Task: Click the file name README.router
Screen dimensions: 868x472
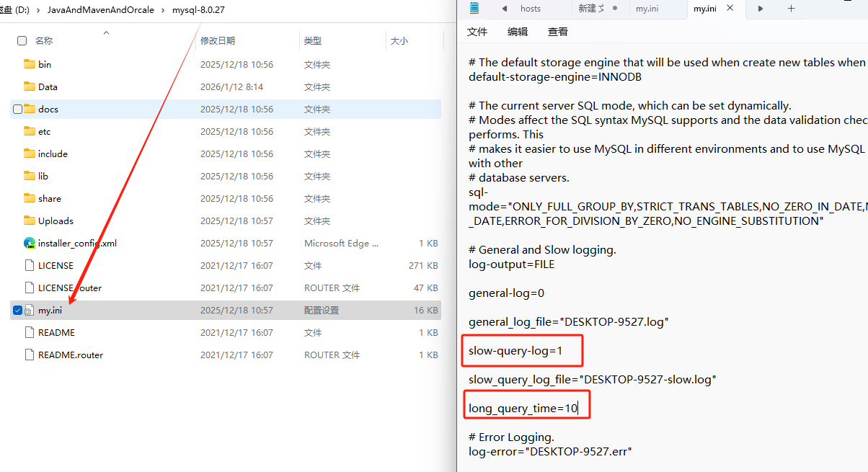Action: click(71, 355)
